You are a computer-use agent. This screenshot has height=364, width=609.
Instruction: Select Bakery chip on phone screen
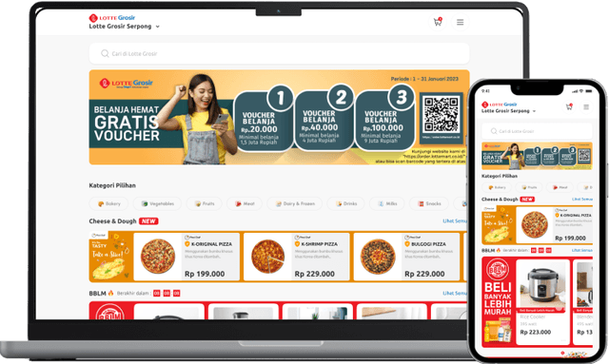[497, 187]
